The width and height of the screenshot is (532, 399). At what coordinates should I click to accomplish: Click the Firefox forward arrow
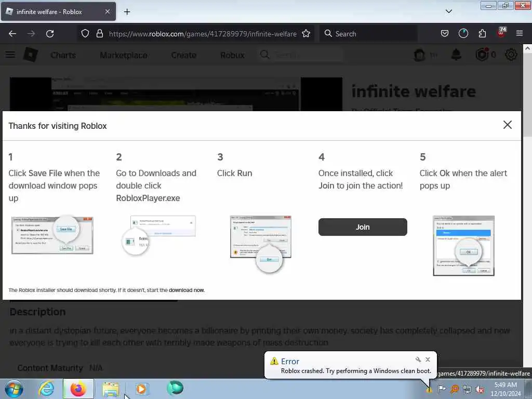click(x=31, y=34)
